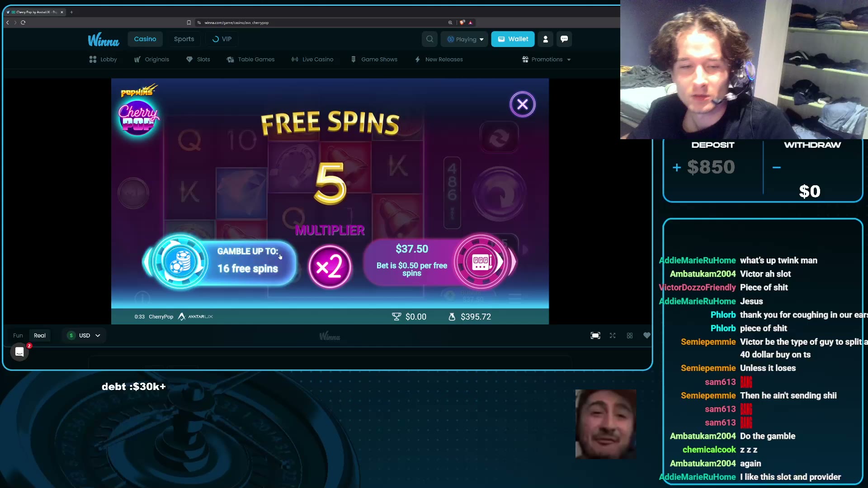Click AddieMarieRuHome's "what's up twink man" message
Screen dimensions: 868x488
pyautogui.click(x=778, y=260)
